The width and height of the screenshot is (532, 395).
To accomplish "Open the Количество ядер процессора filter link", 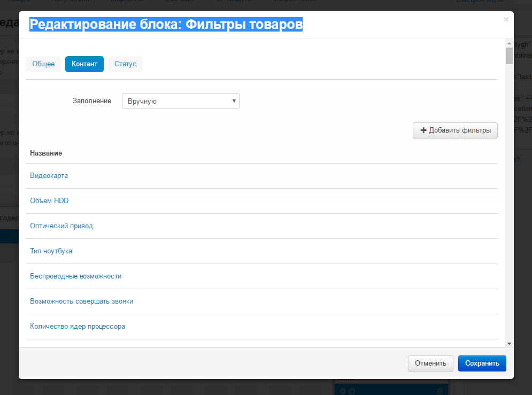I will (78, 326).
